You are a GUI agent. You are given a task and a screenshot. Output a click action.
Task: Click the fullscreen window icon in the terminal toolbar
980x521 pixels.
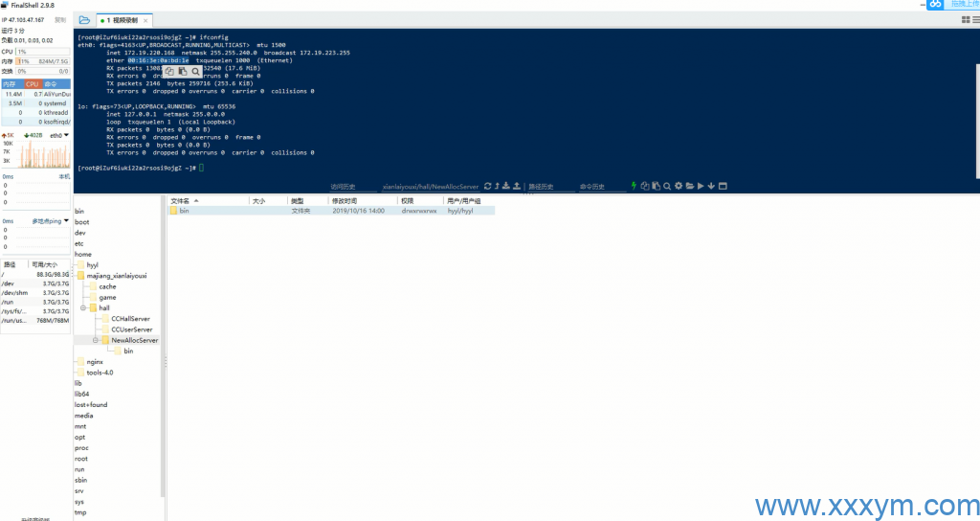coord(724,186)
